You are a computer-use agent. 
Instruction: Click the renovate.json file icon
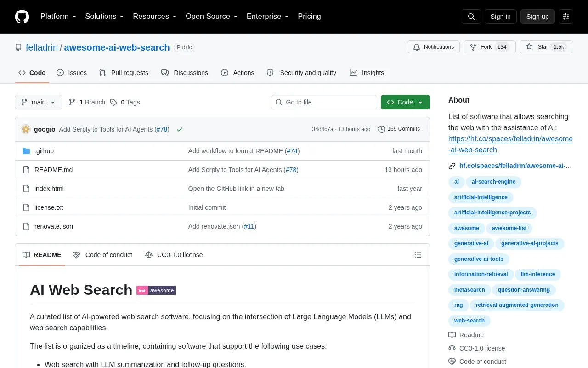tap(26, 226)
